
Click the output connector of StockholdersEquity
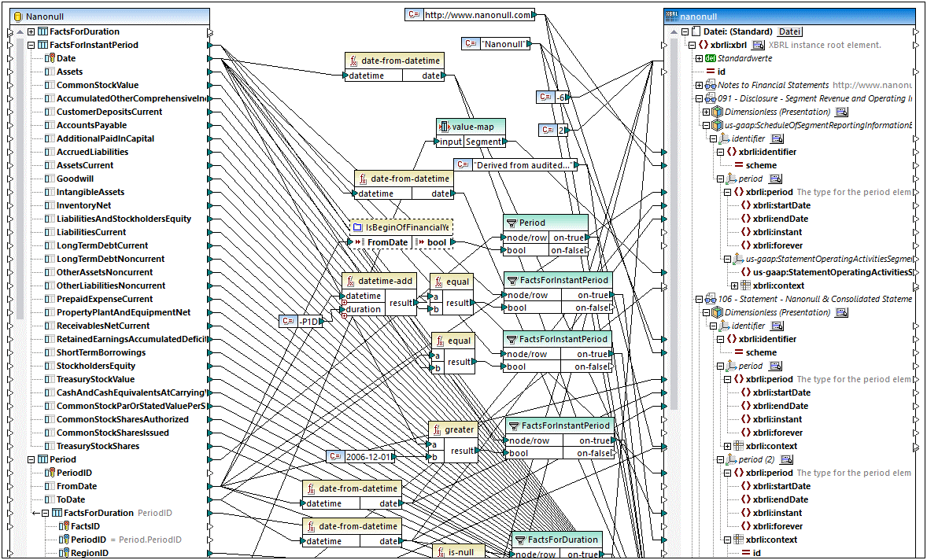210,366
